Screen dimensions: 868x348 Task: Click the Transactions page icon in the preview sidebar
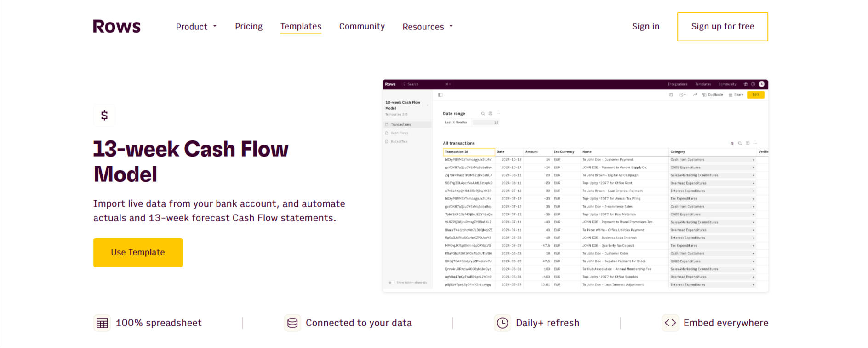[387, 125]
